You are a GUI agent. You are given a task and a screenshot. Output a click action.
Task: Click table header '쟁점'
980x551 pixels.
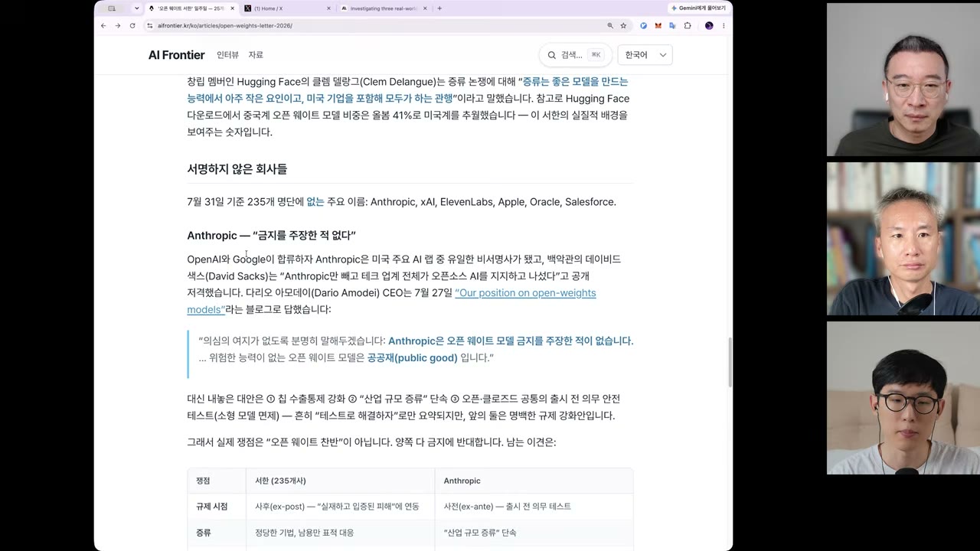pos(203,481)
